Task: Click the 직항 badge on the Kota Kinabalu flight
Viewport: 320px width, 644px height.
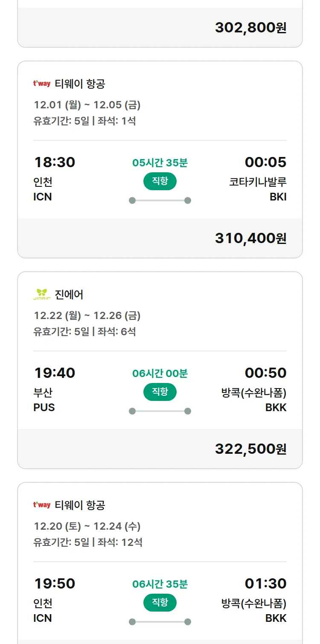Action: click(160, 181)
